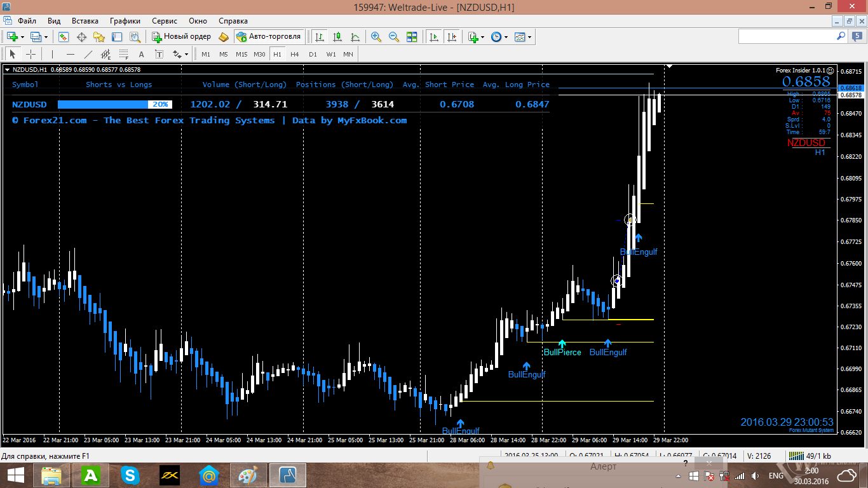868x488 pixels.
Task: Open the templates icon
Action: (520, 37)
